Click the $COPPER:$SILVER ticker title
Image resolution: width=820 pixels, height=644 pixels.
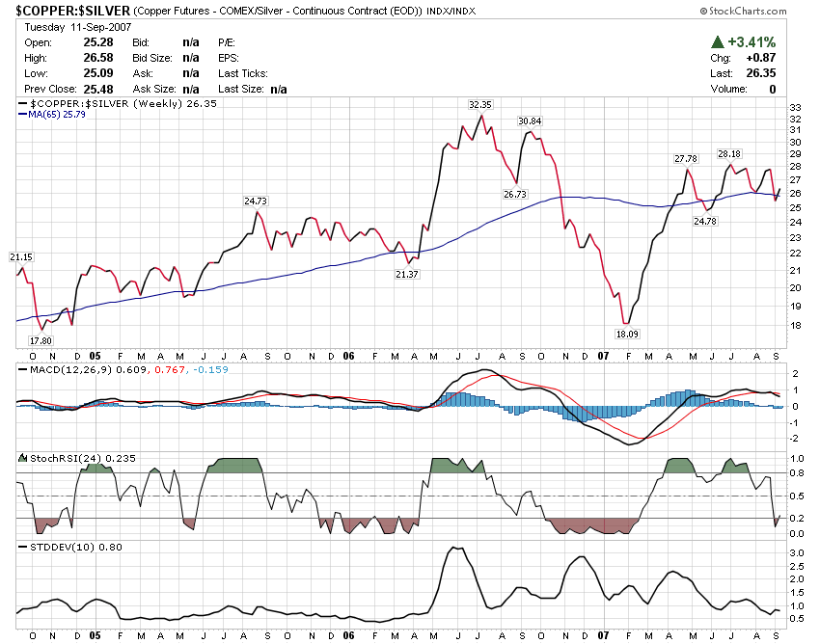pyautogui.click(x=67, y=11)
